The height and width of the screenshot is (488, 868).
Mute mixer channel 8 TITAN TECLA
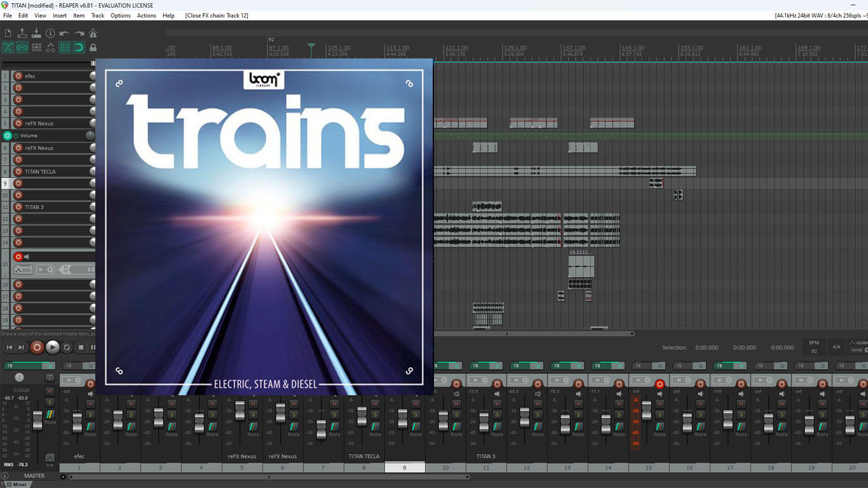click(x=375, y=403)
